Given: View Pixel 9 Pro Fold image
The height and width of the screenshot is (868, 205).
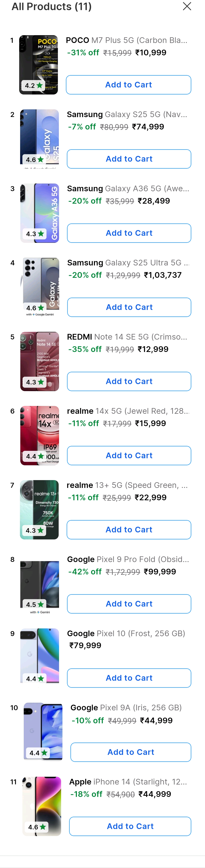Looking at the screenshot, I should 40,584.
